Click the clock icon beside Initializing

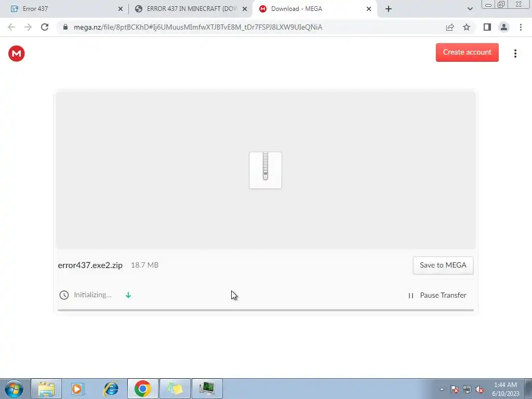(64, 295)
